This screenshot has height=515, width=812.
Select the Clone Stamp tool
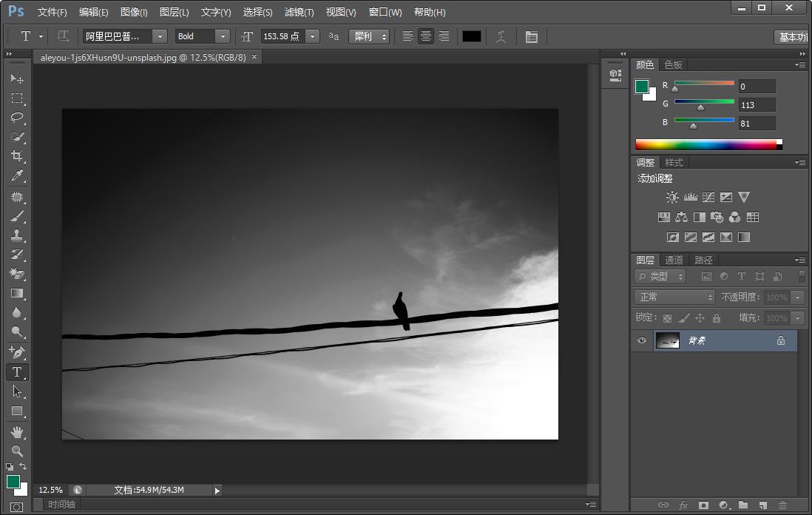click(17, 235)
